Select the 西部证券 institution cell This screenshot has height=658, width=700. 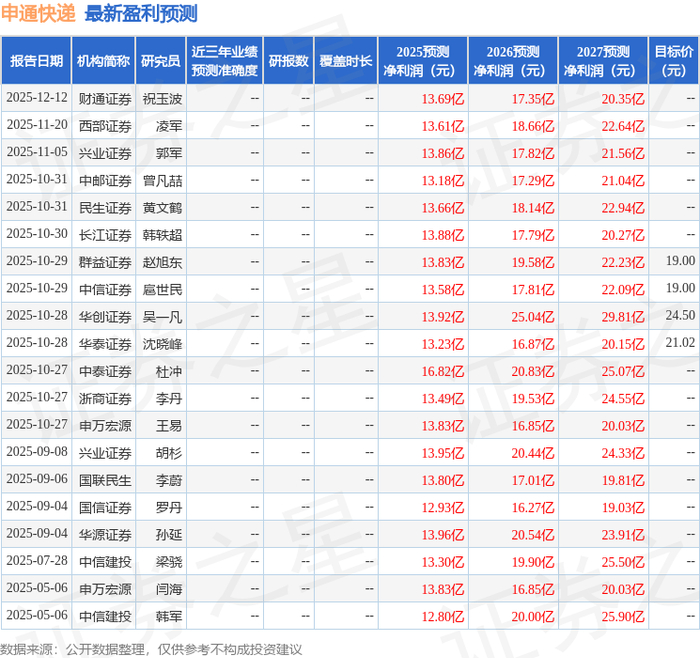click(105, 126)
